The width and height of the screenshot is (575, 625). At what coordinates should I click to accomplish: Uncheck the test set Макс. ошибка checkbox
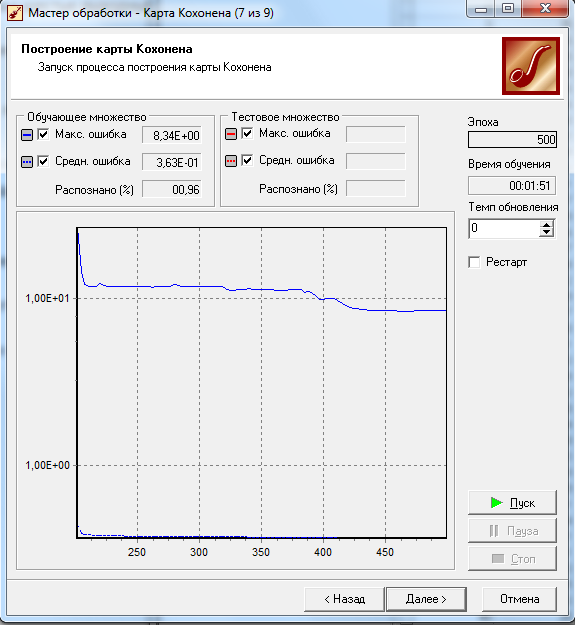[247, 133]
